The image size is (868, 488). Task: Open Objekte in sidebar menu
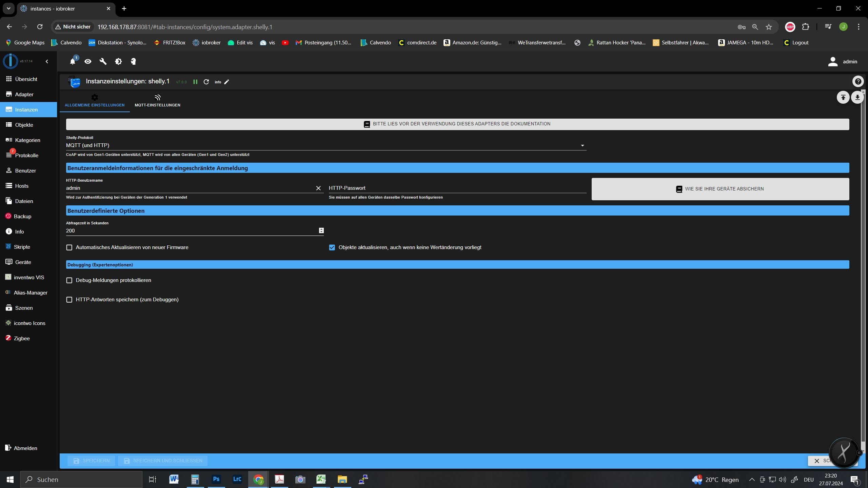(24, 125)
